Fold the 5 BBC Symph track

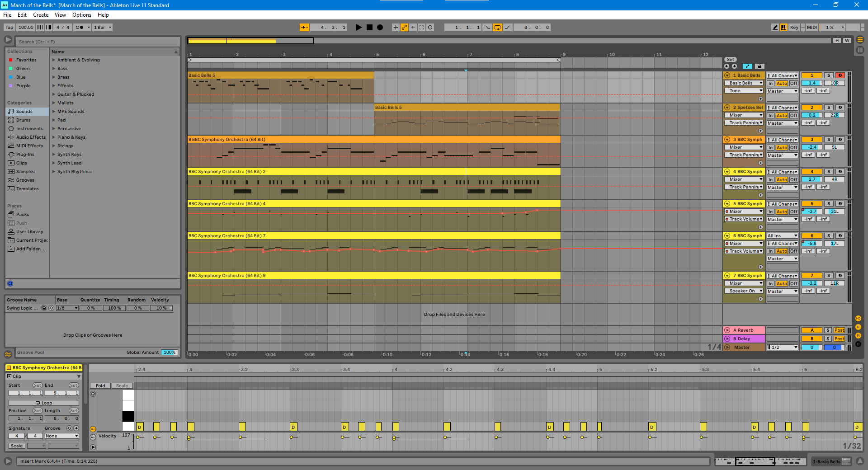click(x=727, y=204)
